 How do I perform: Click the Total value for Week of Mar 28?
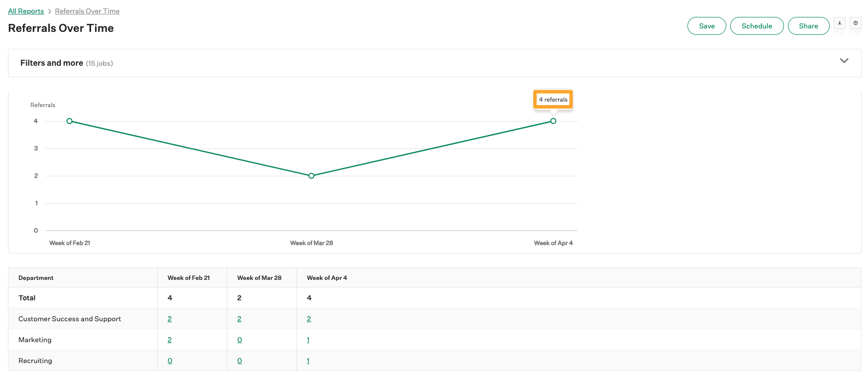(239, 298)
